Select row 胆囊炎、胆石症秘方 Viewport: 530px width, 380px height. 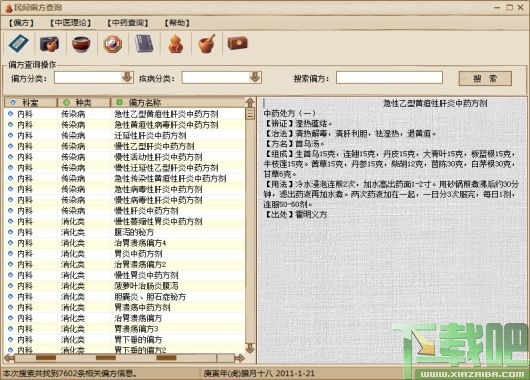tap(124, 297)
